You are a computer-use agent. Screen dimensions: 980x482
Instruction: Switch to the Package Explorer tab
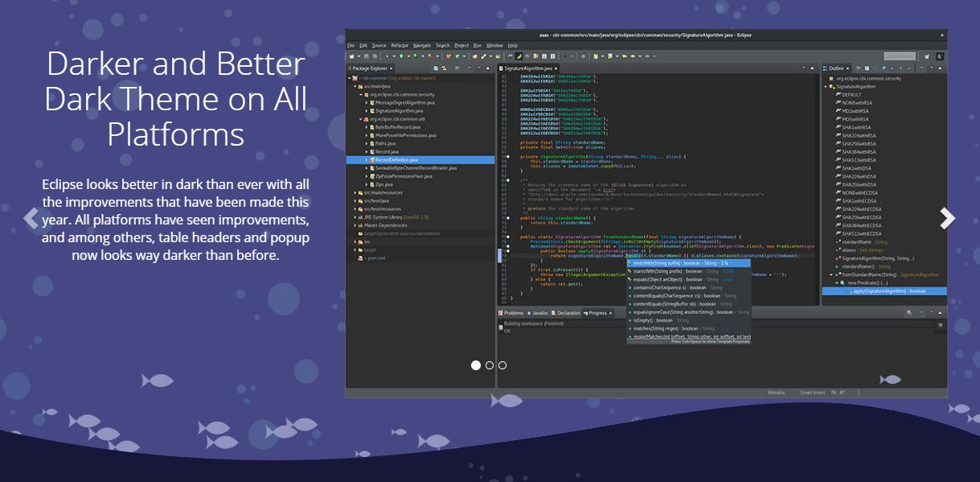pyautogui.click(x=369, y=68)
